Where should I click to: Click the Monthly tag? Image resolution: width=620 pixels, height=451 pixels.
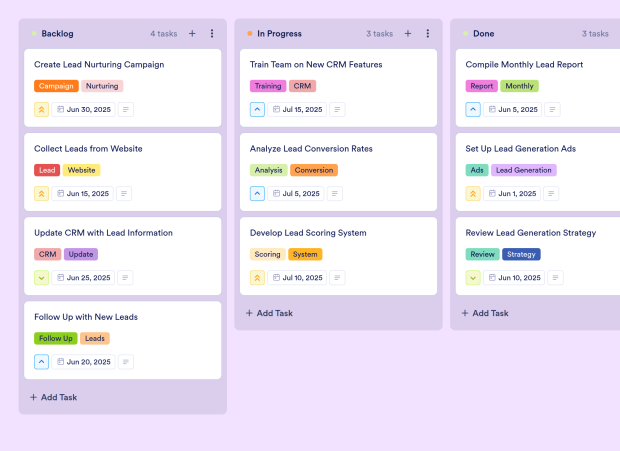click(x=519, y=86)
